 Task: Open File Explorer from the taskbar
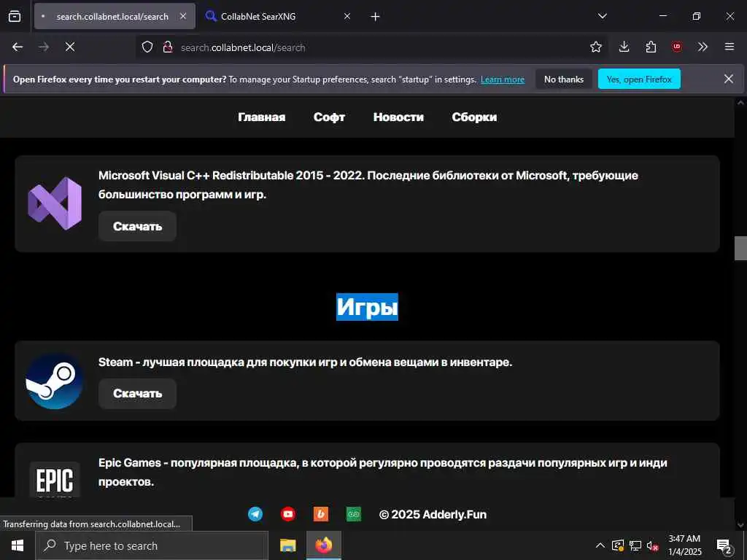pyautogui.click(x=287, y=545)
